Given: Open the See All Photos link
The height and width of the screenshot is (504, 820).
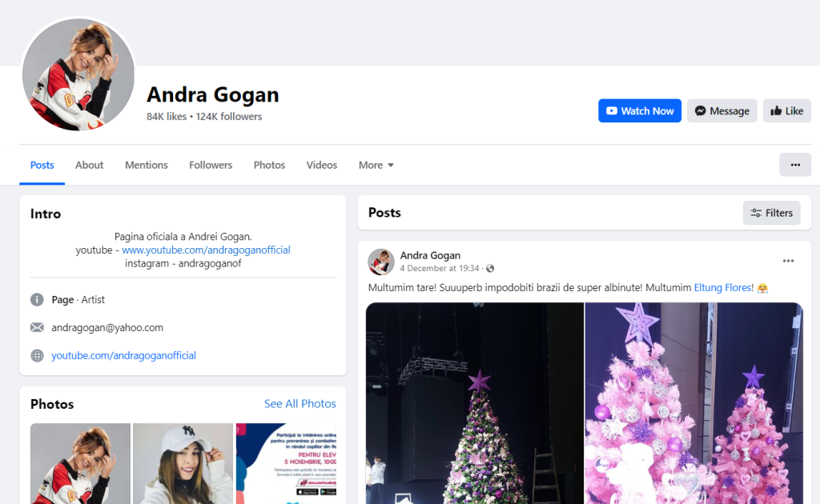Looking at the screenshot, I should (x=299, y=404).
